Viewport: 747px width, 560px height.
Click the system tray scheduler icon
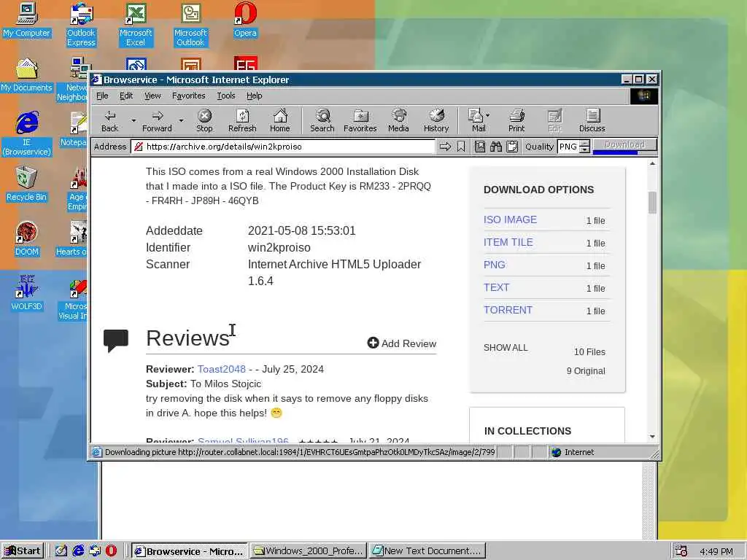point(681,551)
